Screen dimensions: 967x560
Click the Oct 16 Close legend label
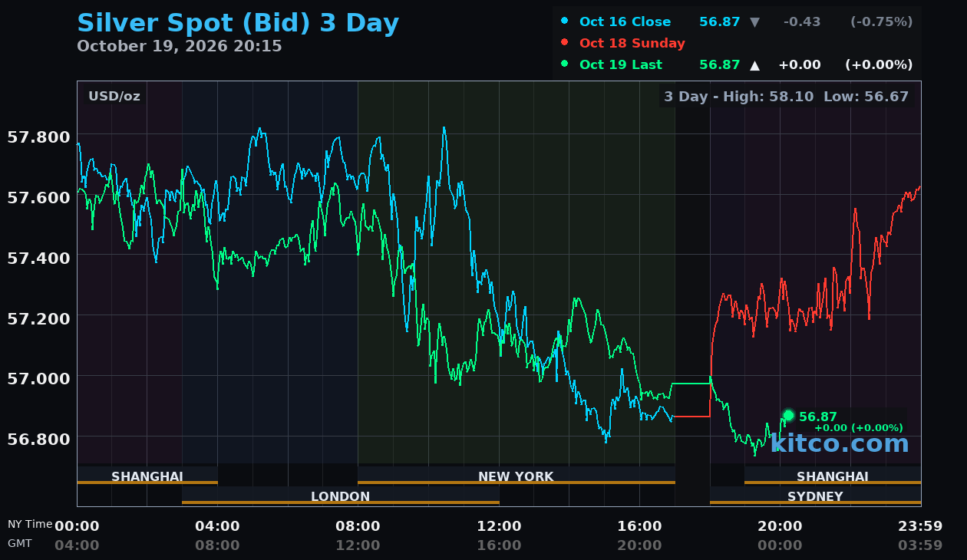click(x=625, y=21)
